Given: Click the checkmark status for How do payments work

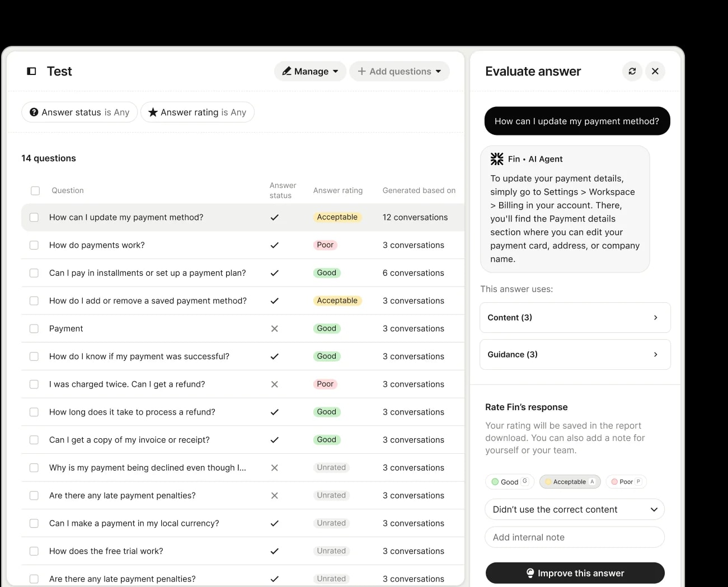Looking at the screenshot, I should pos(275,245).
